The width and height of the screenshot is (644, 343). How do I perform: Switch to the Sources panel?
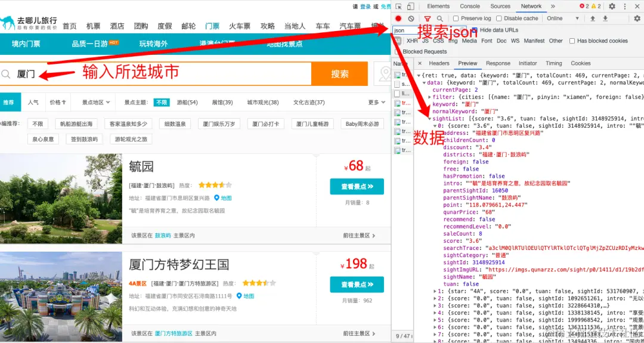point(500,6)
